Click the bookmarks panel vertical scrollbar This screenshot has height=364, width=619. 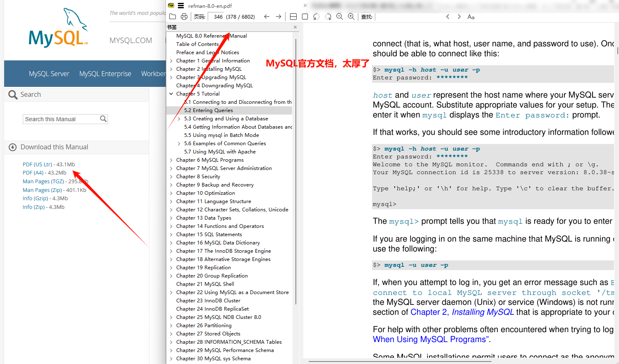pos(296,172)
